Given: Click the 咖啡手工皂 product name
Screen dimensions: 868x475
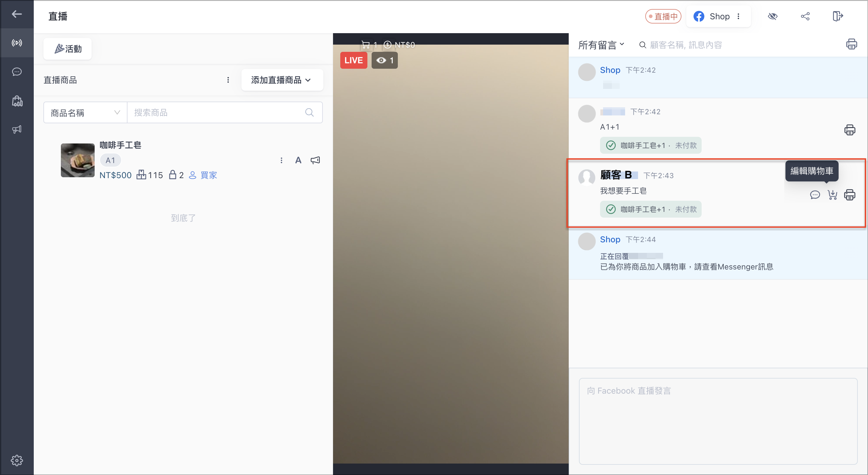Looking at the screenshot, I should pyautogui.click(x=120, y=145).
